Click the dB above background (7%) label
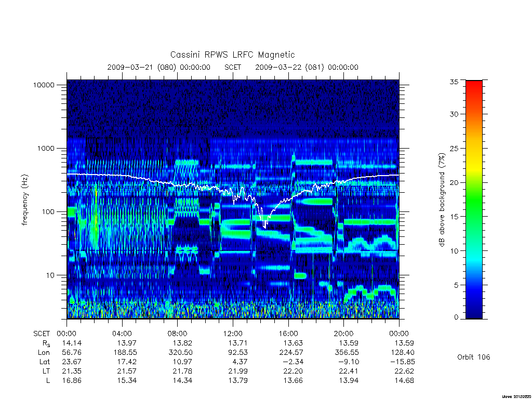This screenshot has height=399, width=532. pos(442,199)
